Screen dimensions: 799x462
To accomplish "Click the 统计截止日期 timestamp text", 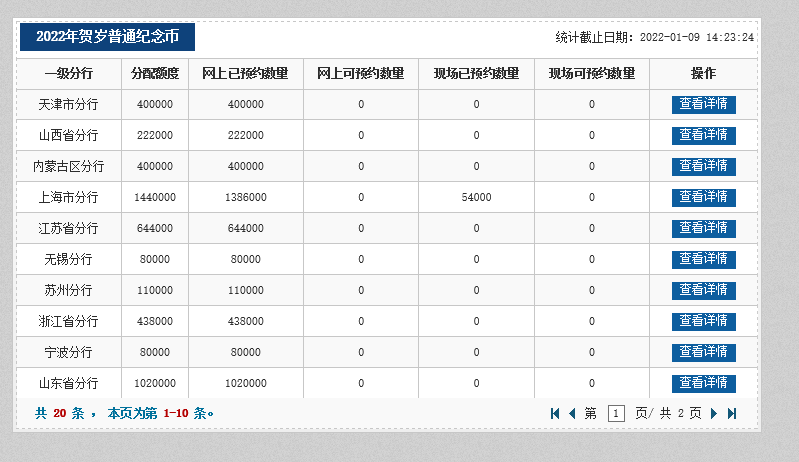I will pos(655,38).
